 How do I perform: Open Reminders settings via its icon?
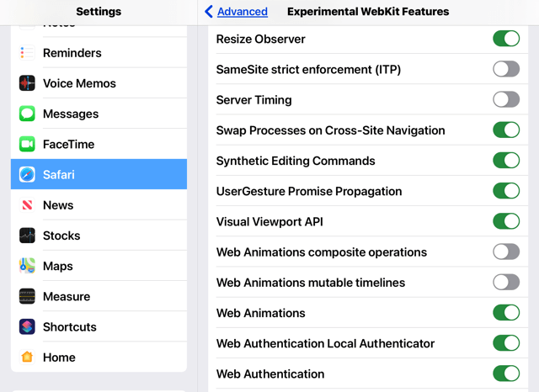tap(27, 53)
